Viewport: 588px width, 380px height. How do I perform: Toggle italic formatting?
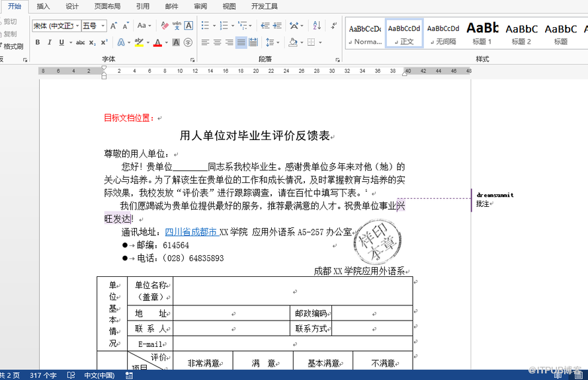coord(50,42)
